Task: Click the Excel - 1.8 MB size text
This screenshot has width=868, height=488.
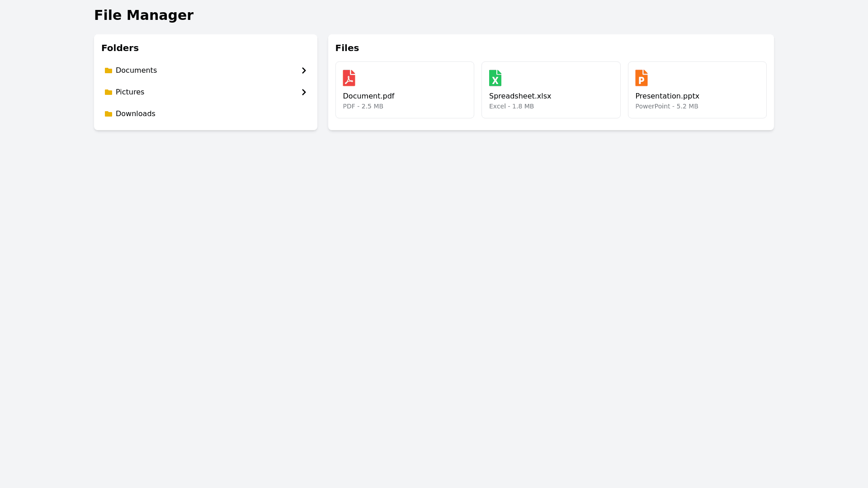Action: click(511, 106)
